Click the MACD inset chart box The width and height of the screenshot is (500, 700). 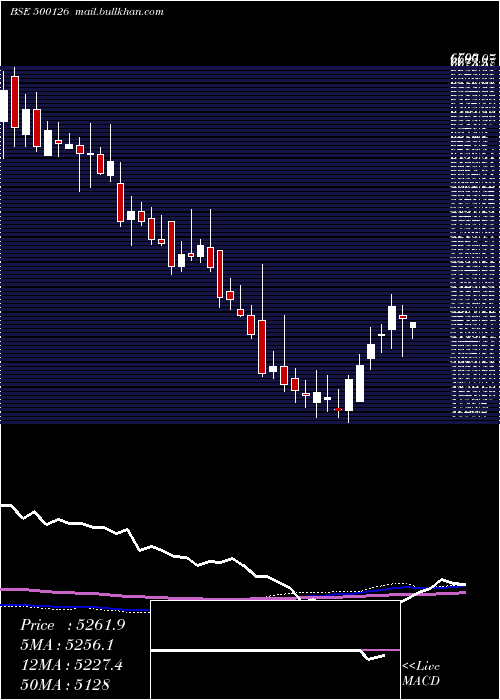pos(275,650)
